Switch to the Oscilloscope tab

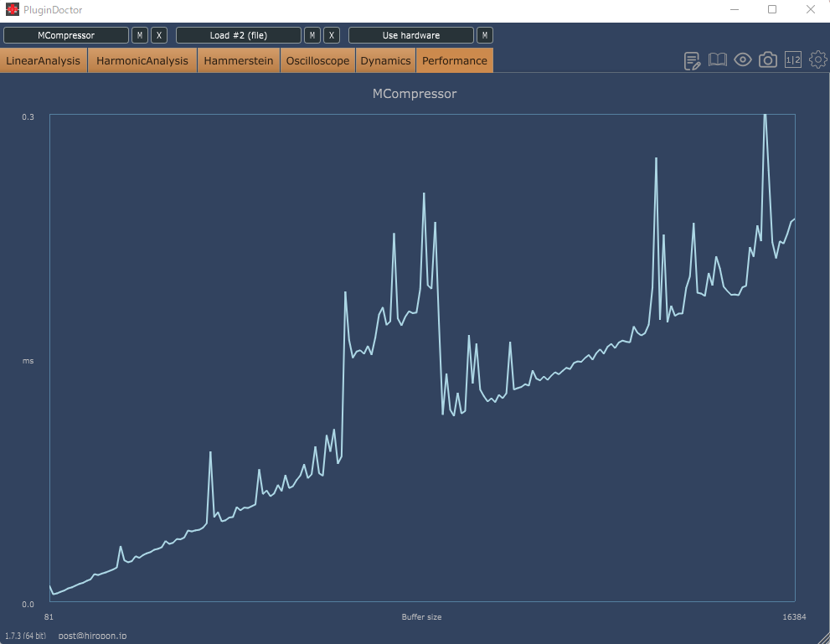pos(317,60)
